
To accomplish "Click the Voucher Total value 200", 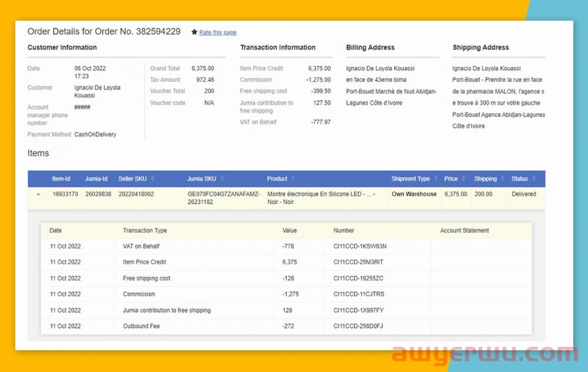I will (x=209, y=91).
